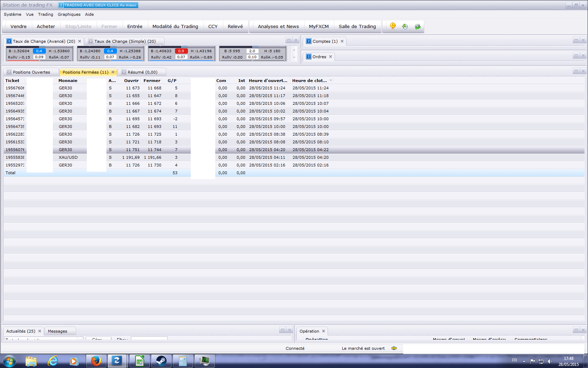The height and width of the screenshot is (368, 588).
Task: Open the Vue menu
Action: (x=30, y=14)
